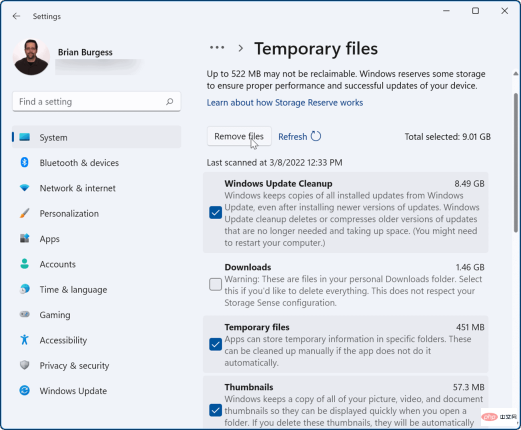Viewport: 521px width, 430px height.
Task: Click the Find a setting search box
Action: pos(97,101)
